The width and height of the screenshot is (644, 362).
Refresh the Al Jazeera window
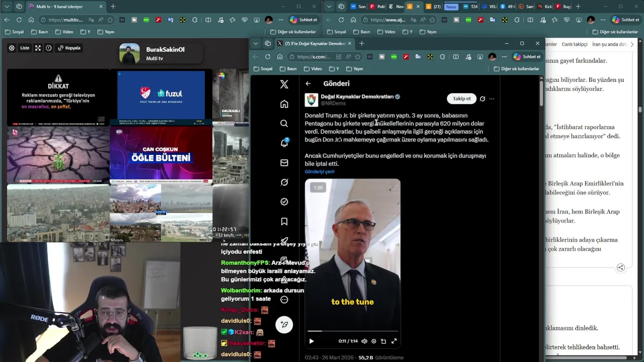click(x=341, y=20)
